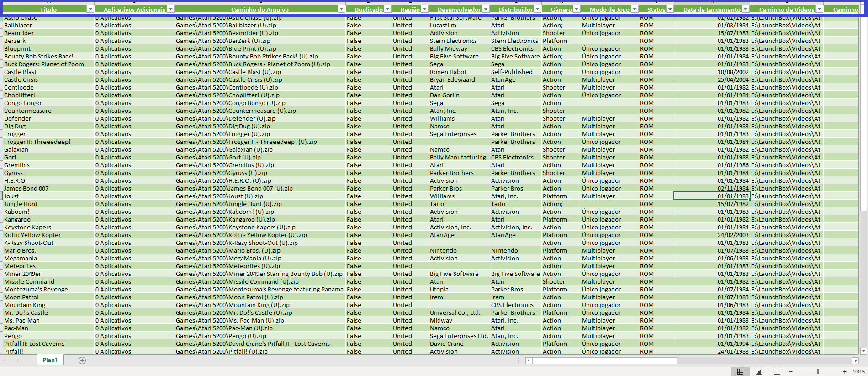
Task: Select the 25/04/2004 release date cell
Action: (712, 79)
